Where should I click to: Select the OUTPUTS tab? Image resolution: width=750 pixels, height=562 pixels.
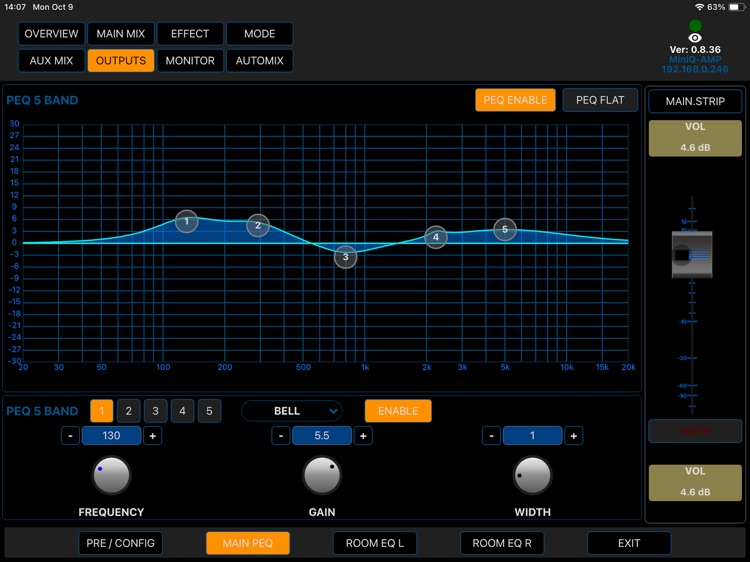121,61
